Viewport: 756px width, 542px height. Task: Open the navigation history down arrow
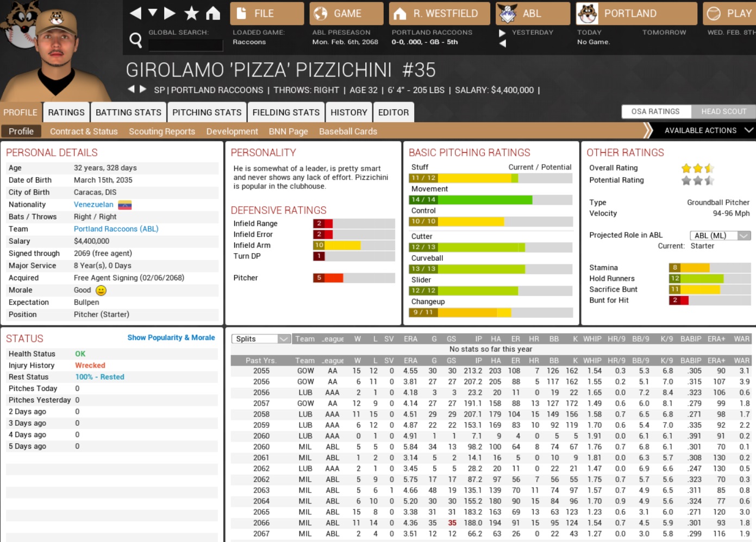153,12
